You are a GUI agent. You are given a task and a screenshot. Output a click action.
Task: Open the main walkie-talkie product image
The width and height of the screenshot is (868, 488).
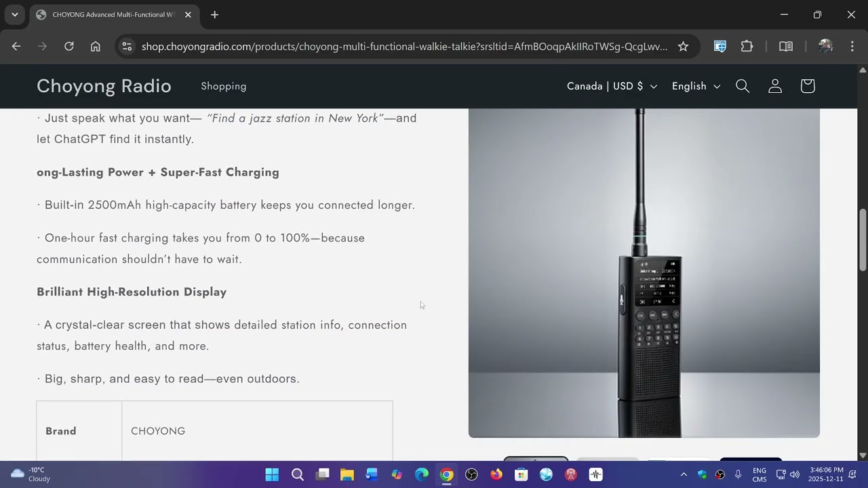pos(644,273)
